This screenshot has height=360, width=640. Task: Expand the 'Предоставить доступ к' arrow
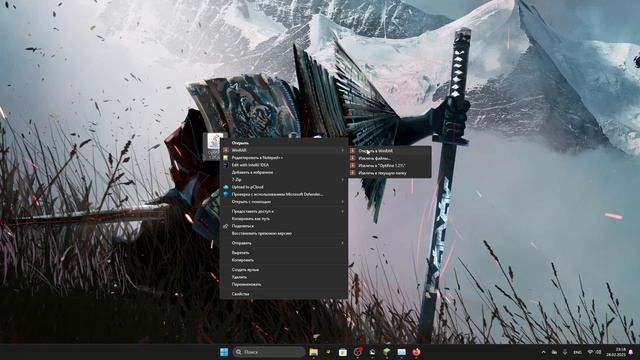coord(342,211)
